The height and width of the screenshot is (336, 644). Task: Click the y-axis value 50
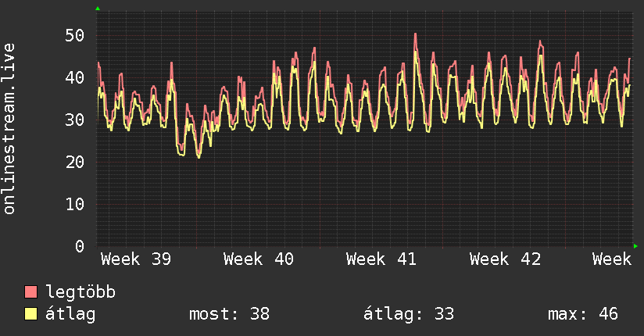pos(75,36)
